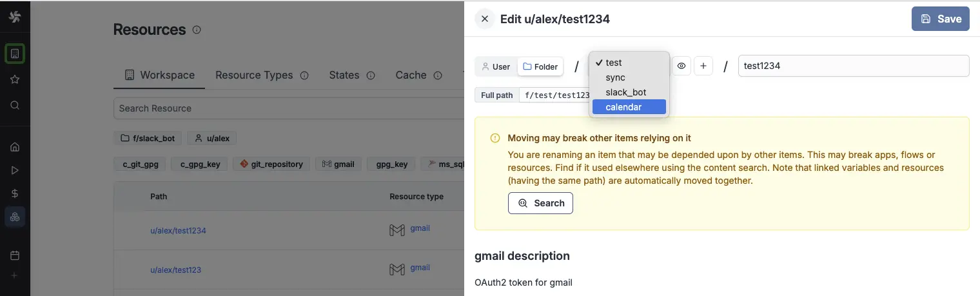Open the Runs play icon in sidebar
The height and width of the screenshot is (296, 980).
tap(15, 170)
